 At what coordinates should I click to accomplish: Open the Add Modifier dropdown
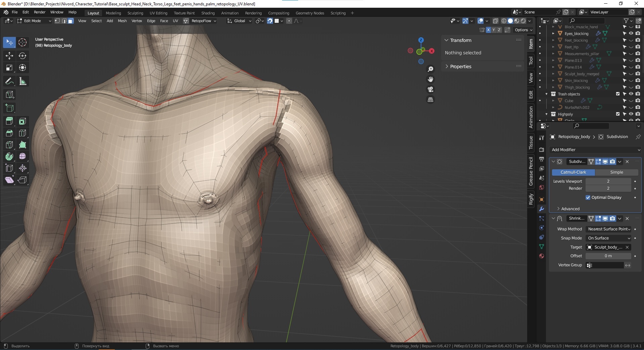595,150
